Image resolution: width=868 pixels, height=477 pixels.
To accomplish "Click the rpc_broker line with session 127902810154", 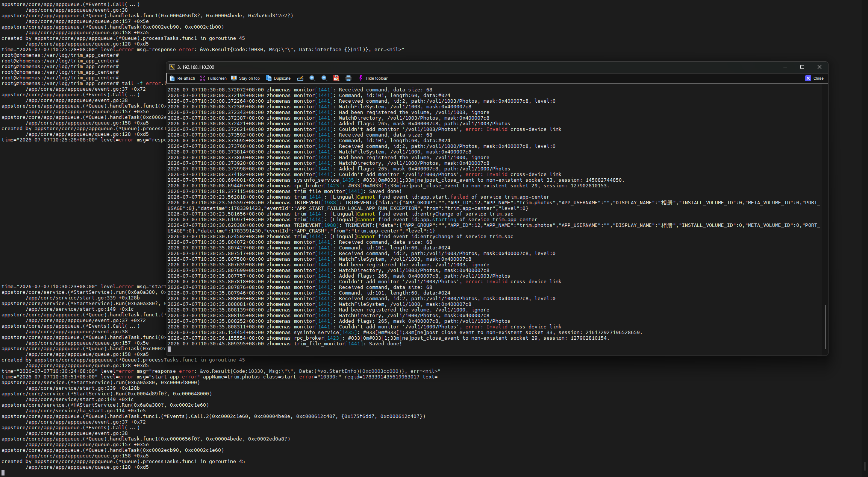I will tap(388, 338).
